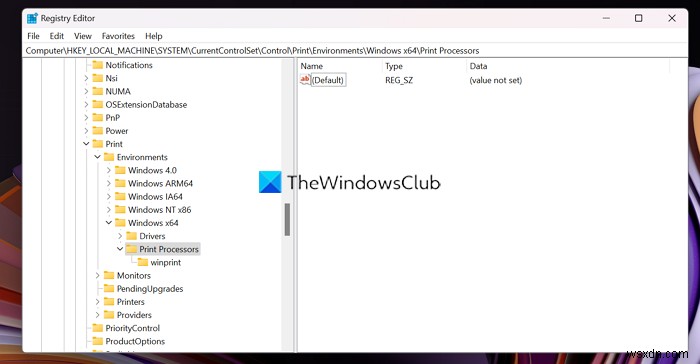Expand the Windows IA64 key
This screenshot has height=364, width=700.
pyautogui.click(x=108, y=197)
